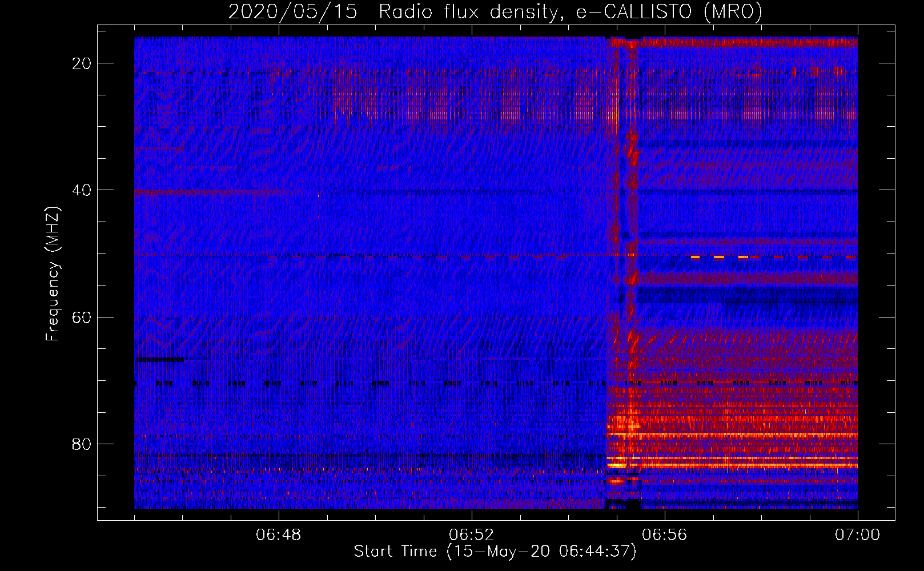Viewport: 924px width, 571px height.
Task: Click the 06:48 time tick label
Action: pos(279,535)
